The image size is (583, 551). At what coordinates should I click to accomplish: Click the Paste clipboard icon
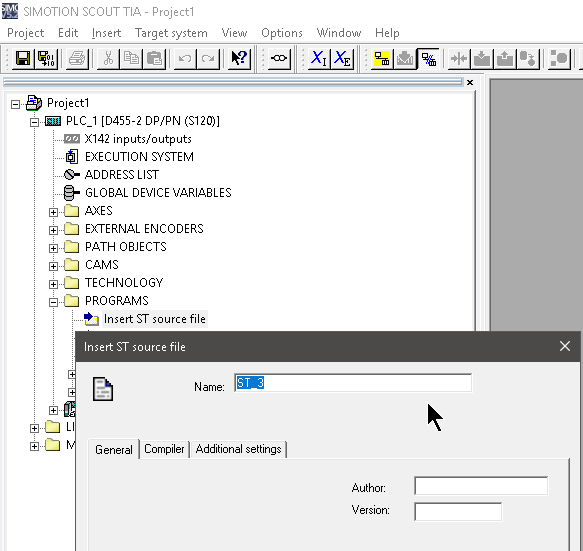tap(154, 58)
